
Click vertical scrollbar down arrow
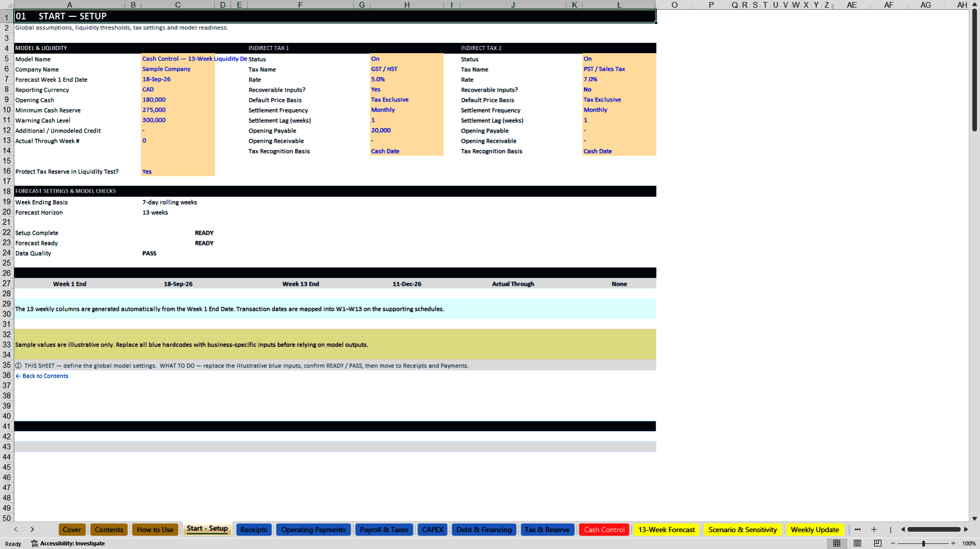tap(974, 518)
